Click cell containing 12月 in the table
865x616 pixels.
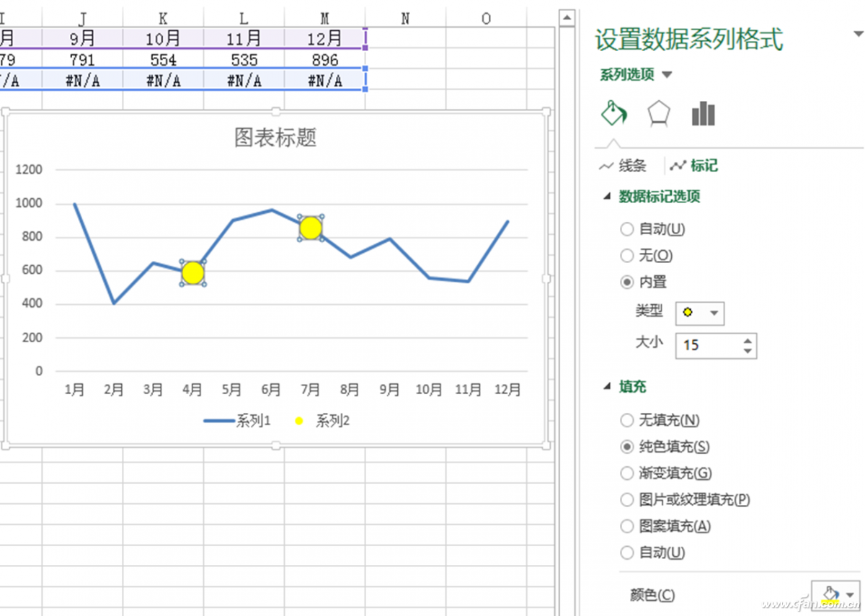pyautogui.click(x=324, y=38)
